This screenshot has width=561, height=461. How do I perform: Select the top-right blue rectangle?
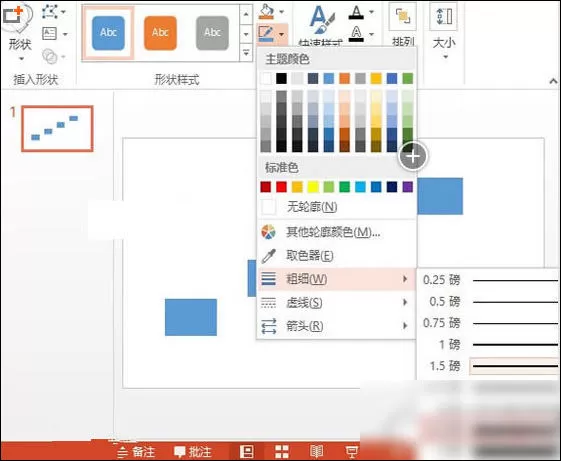click(440, 196)
